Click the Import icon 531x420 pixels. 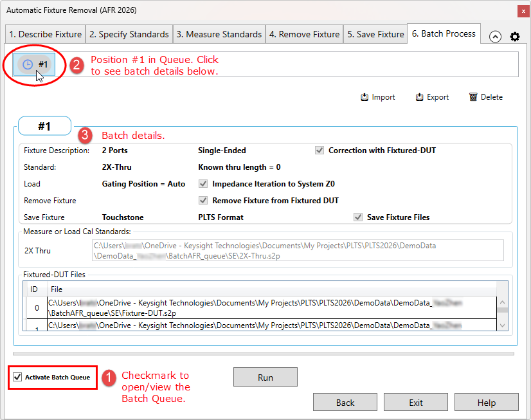(x=364, y=97)
